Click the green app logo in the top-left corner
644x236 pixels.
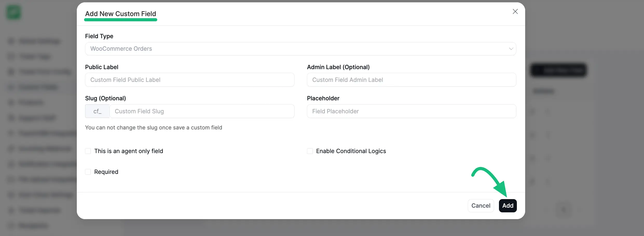pos(13,12)
